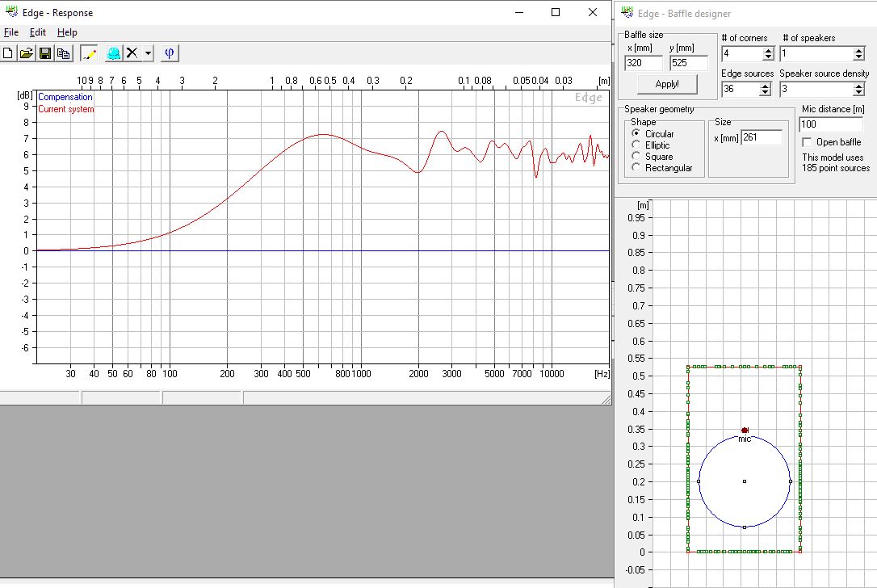Click the Compensation legend label
The image size is (877, 588).
point(65,97)
